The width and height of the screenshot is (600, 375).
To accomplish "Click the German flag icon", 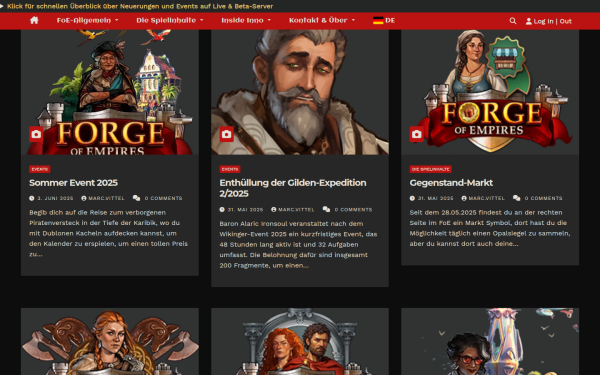I will click(x=378, y=21).
